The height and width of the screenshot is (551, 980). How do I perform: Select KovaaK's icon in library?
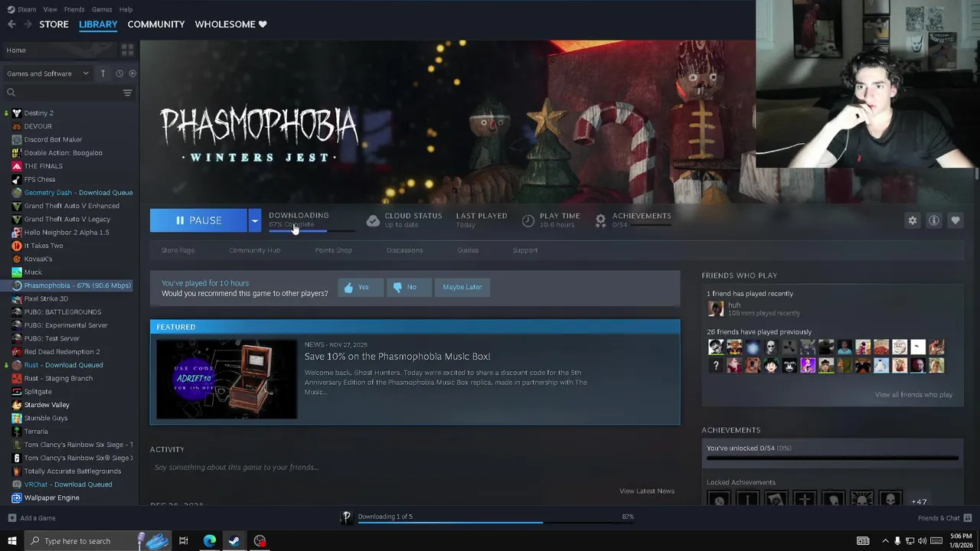[x=17, y=259]
